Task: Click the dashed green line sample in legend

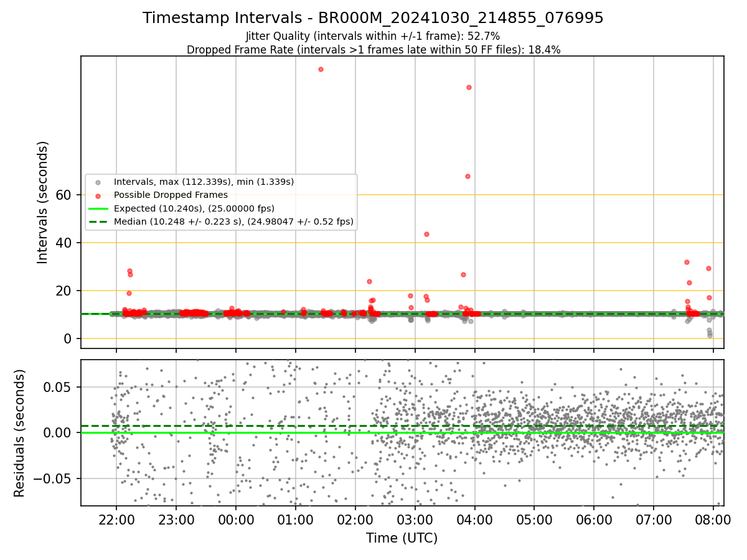Action: click(98, 222)
